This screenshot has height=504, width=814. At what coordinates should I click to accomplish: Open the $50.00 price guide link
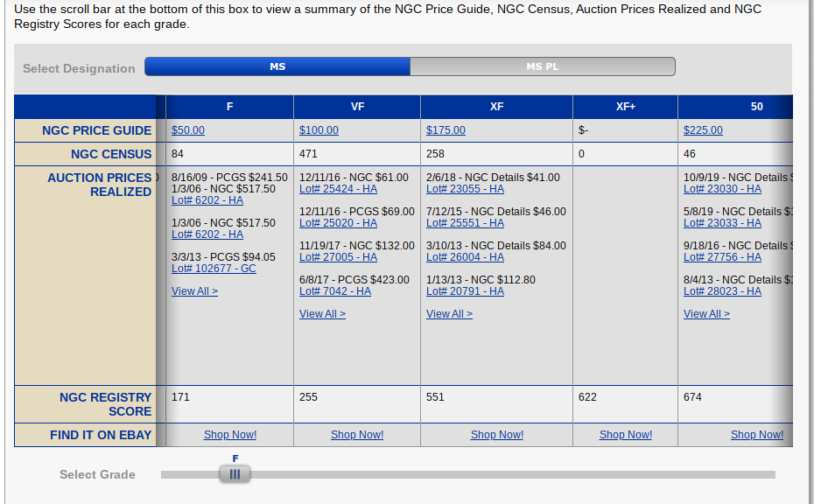click(x=188, y=130)
